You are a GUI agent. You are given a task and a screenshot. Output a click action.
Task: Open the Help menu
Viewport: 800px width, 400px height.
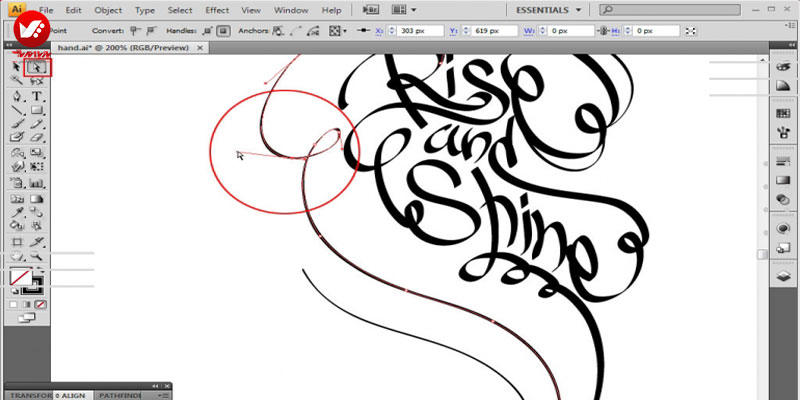pyautogui.click(x=332, y=10)
